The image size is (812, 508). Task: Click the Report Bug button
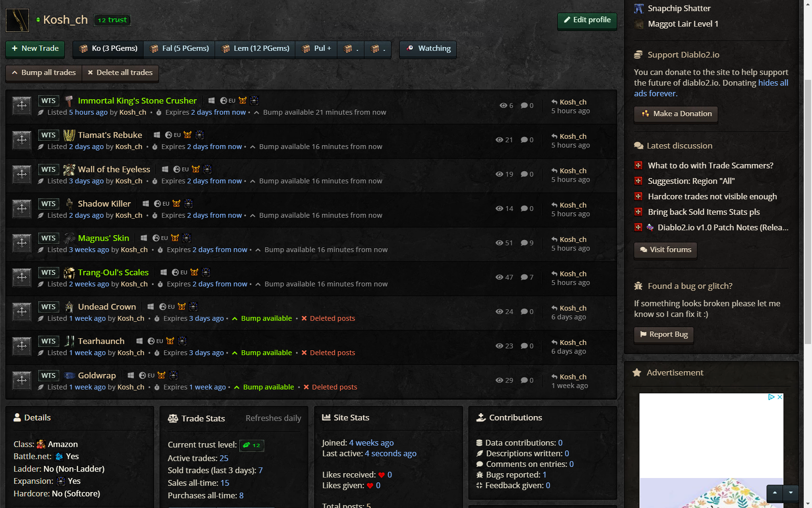click(664, 334)
